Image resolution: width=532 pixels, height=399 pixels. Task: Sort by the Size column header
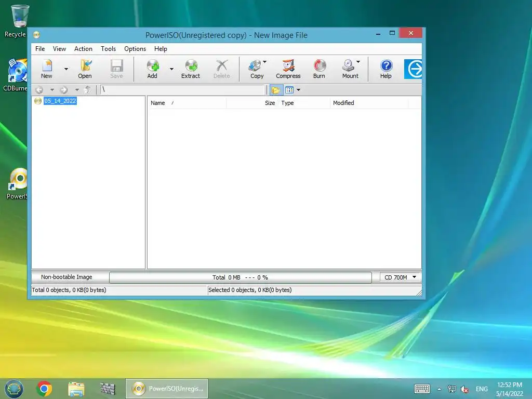(252, 103)
